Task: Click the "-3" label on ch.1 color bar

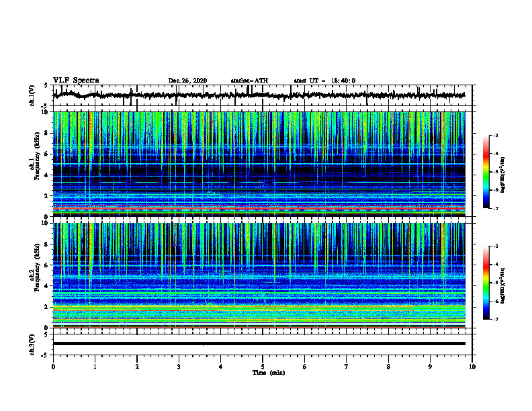Action: (496, 135)
